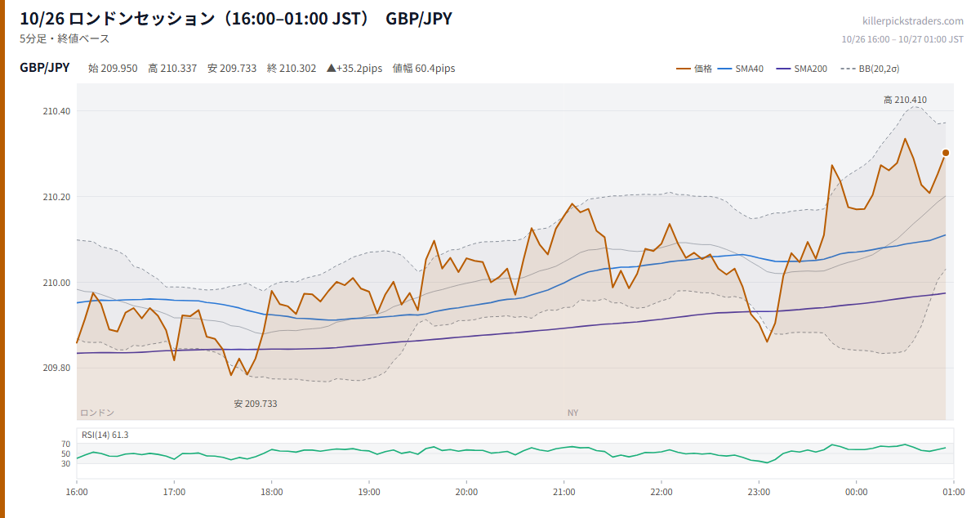Click the date range 10/26 16:00 – 10/27 01:00 JST
The image size is (980, 518).
(902, 39)
